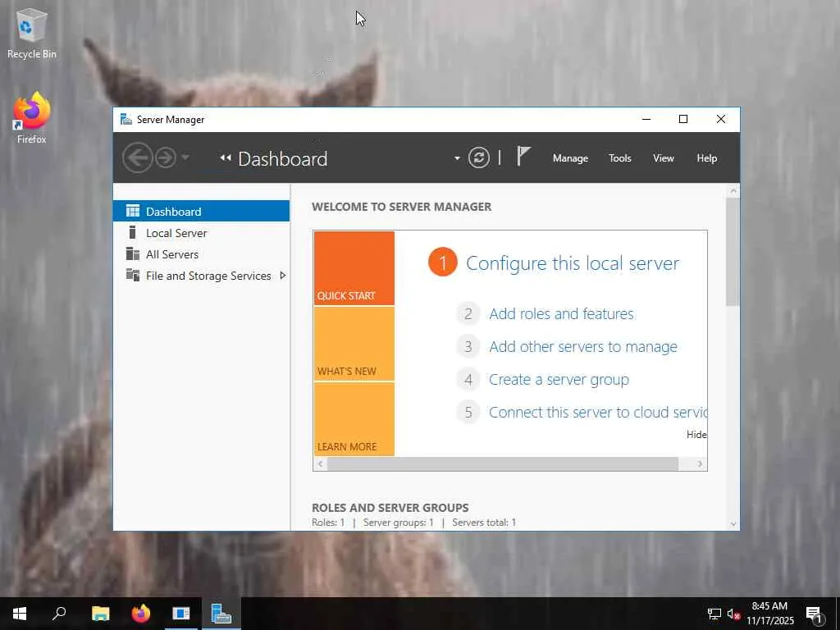Click the Server Manager title bar icon
The height and width of the screenshot is (630, 840).
tap(126, 119)
